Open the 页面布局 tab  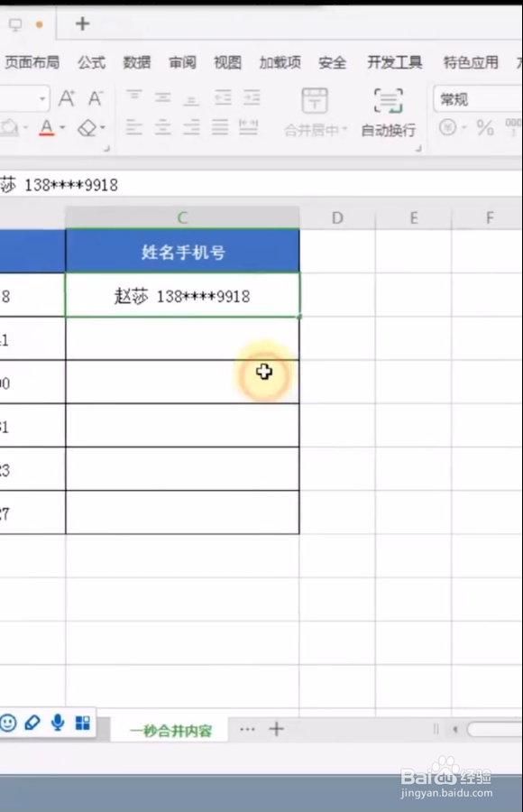32,62
